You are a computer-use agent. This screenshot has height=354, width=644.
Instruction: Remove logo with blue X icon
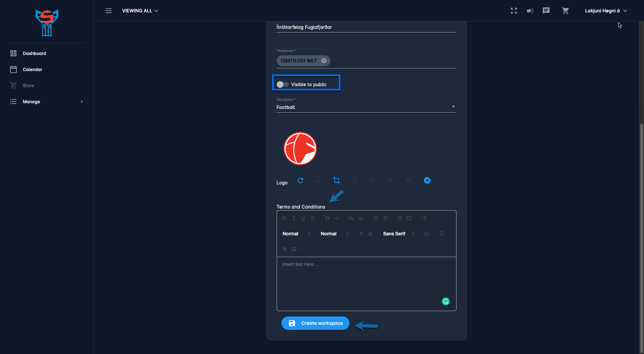point(427,180)
